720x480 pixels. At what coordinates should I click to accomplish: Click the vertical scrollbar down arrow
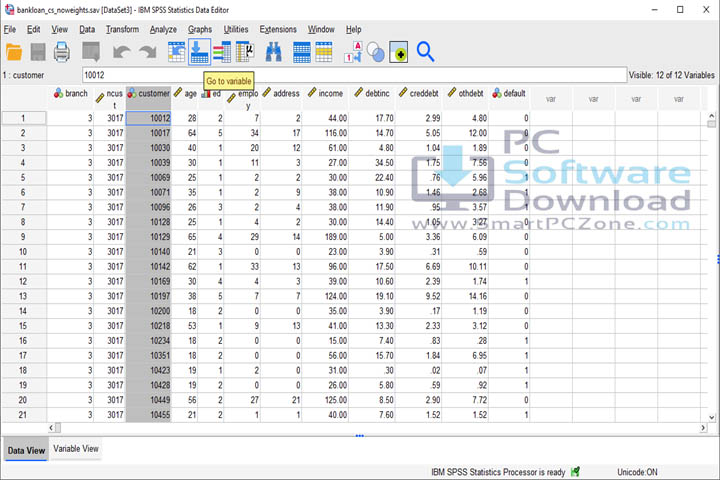pos(711,417)
